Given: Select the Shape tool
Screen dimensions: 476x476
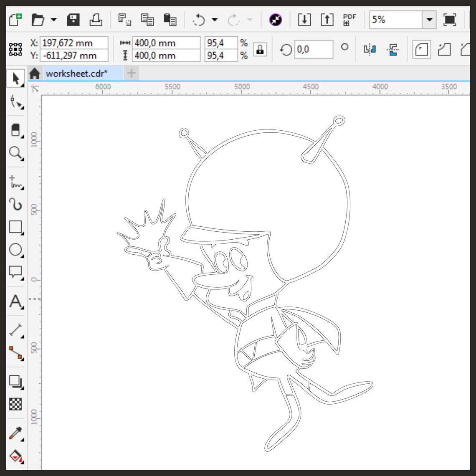Looking at the screenshot, I should (x=16, y=102).
